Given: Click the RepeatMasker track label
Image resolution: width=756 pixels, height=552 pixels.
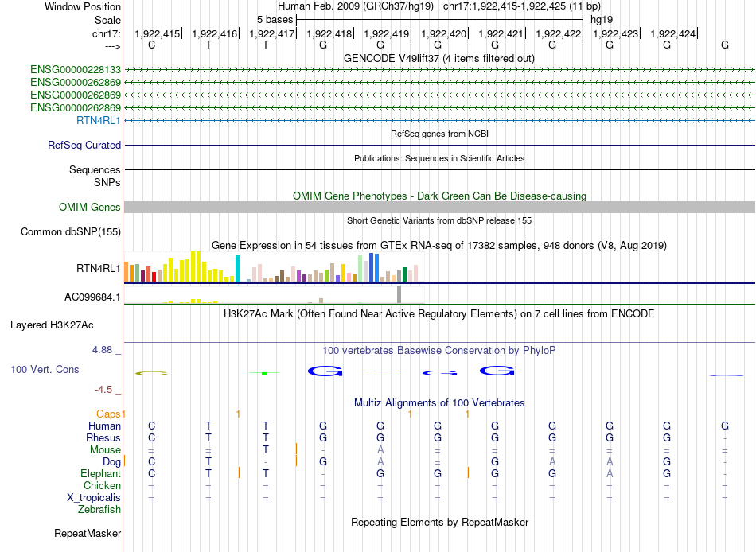Looking at the screenshot, I should [88, 533].
